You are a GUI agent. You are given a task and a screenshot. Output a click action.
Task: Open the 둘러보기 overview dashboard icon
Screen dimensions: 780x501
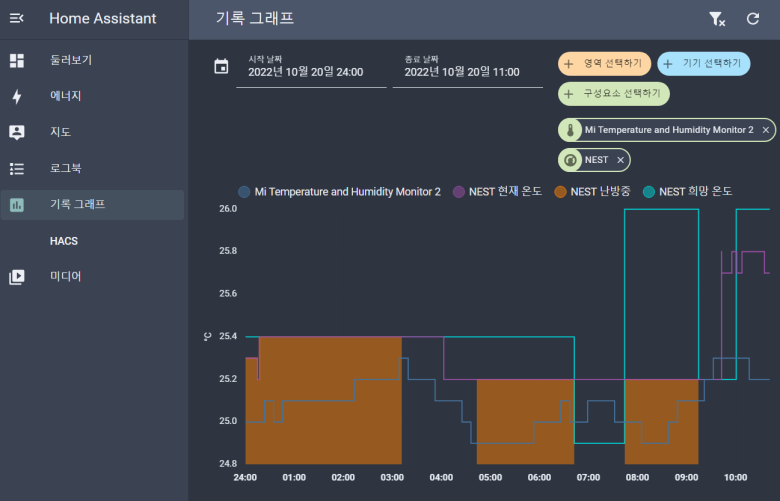17,61
